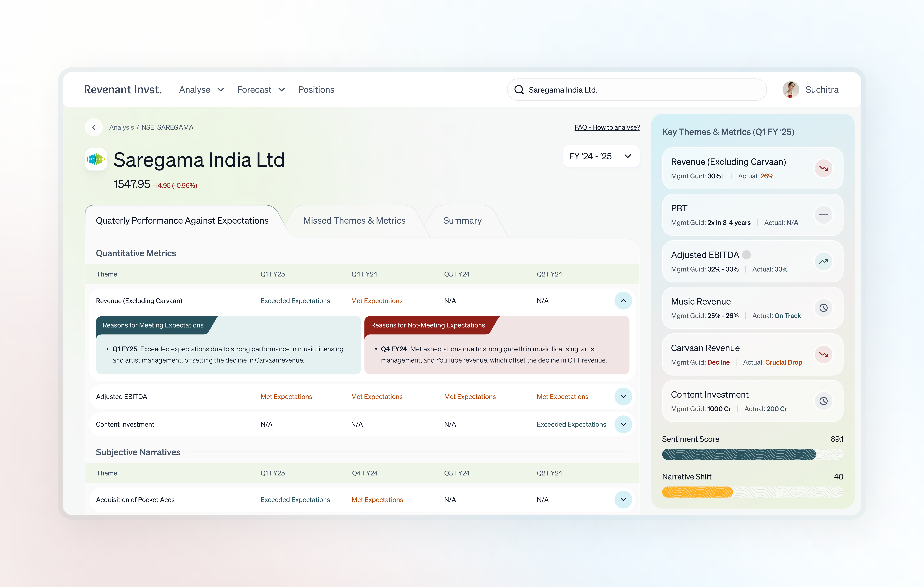The height and width of the screenshot is (587, 924).
Task: Switch to the Summary tab
Action: pos(462,220)
